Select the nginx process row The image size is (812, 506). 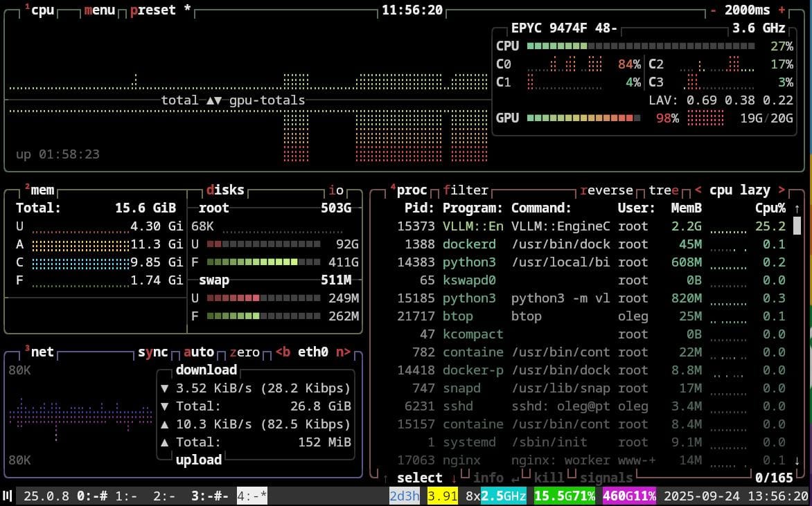(591, 460)
